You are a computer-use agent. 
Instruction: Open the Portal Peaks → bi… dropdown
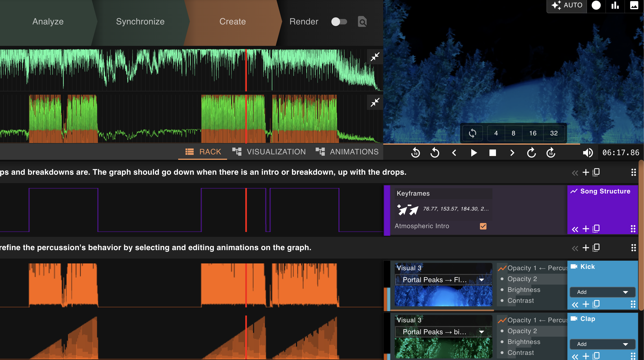[443, 332]
